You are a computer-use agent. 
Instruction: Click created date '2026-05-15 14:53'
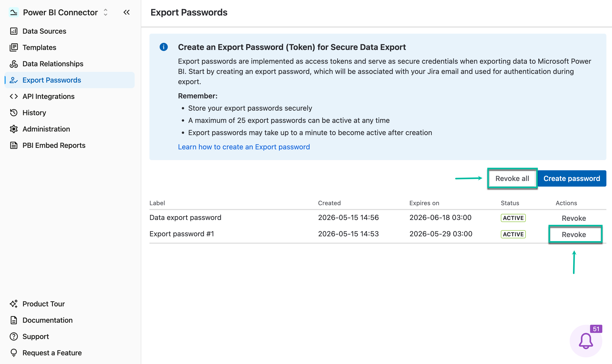click(x=348, y=234)
